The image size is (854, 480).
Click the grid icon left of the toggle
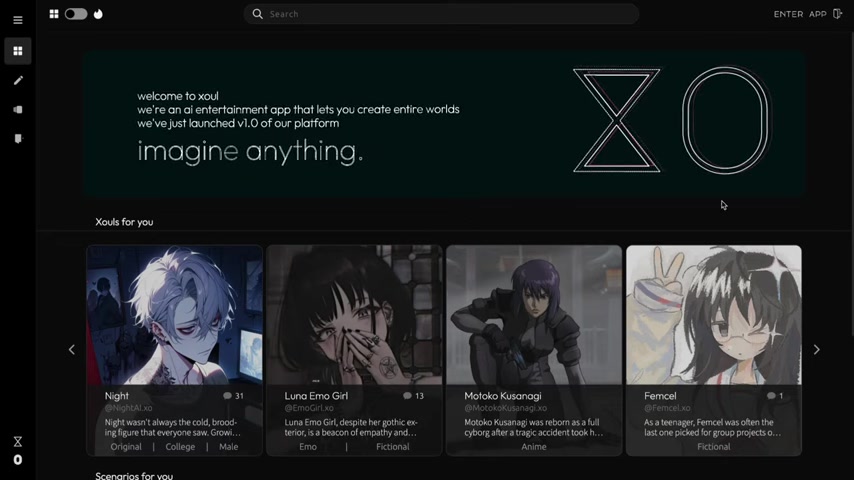(x=54, y=14)
